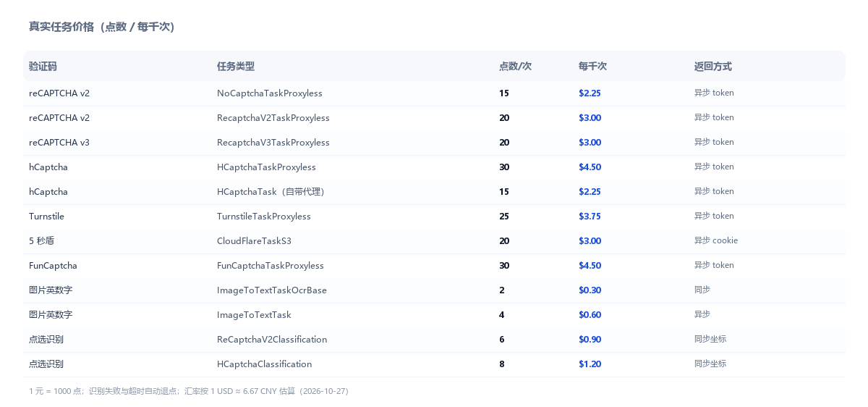The height and width of the screenshot is (407, 868).
Task: Select the TurnstileTaskProxyless task type cell
Action: click(264, 217)
